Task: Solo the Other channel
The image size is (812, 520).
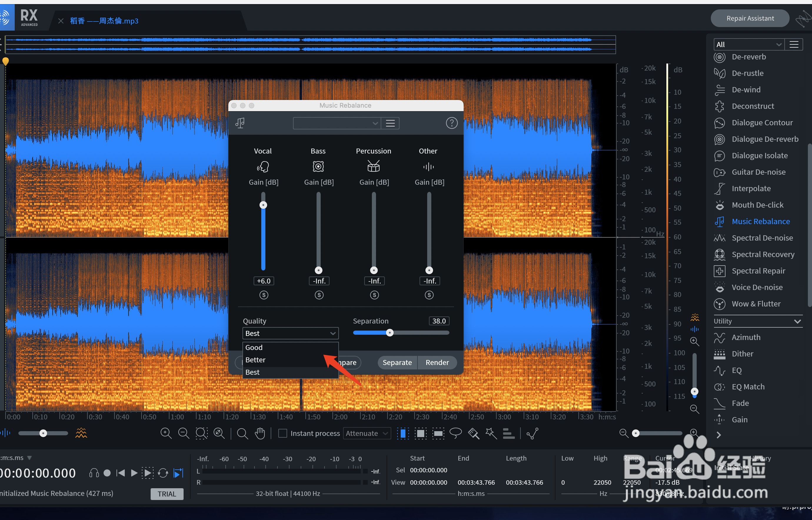Action: 429,295
